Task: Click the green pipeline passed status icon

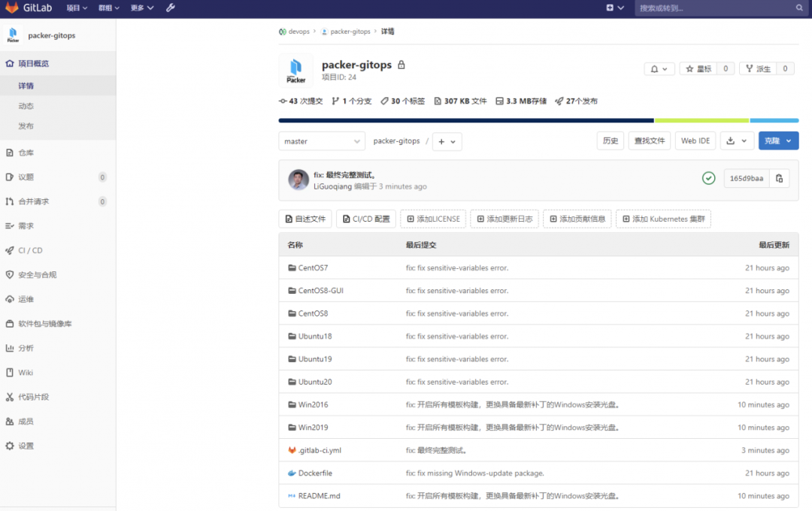Action: 708,178
